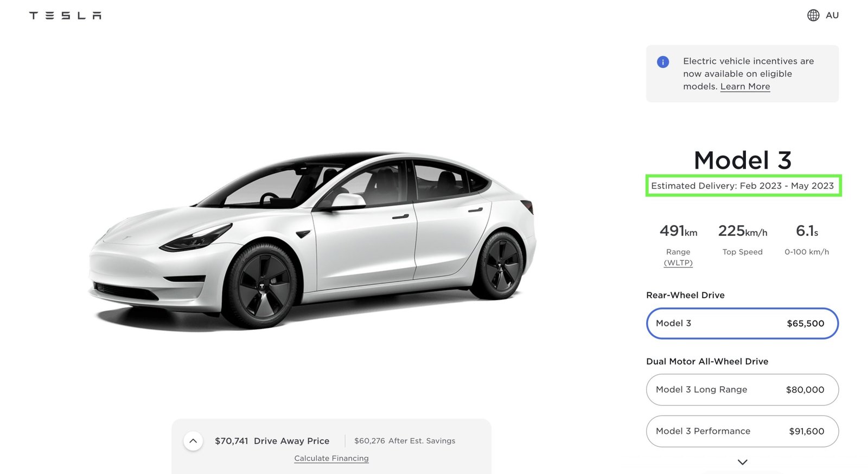
Task: Select Model 3 Long Range option
Action: click(x=742, y=389)
